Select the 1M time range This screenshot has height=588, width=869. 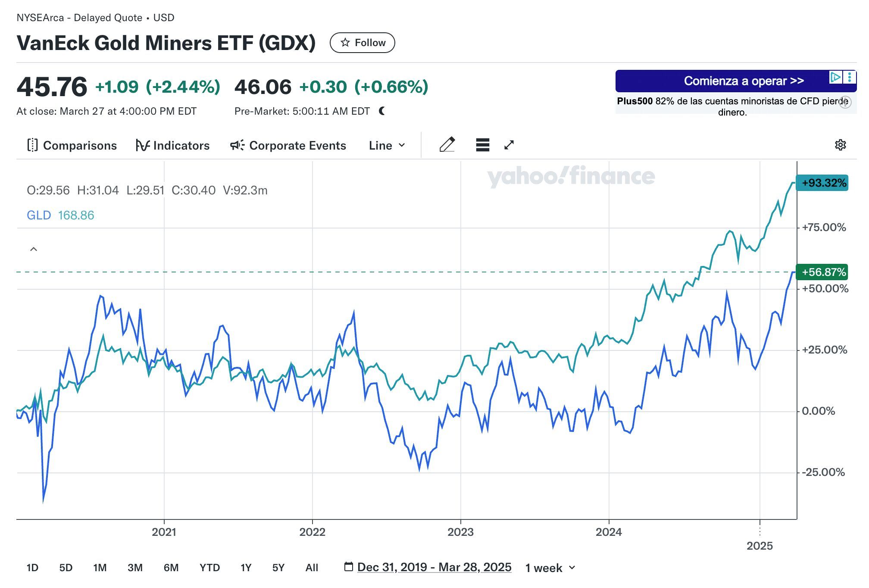tap(100, 568)
